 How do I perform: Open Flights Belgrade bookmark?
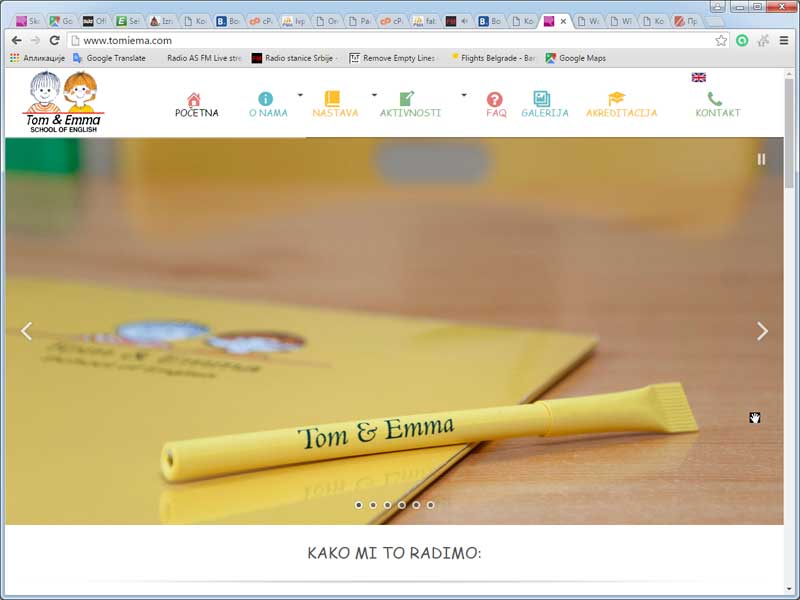[493, 58]
